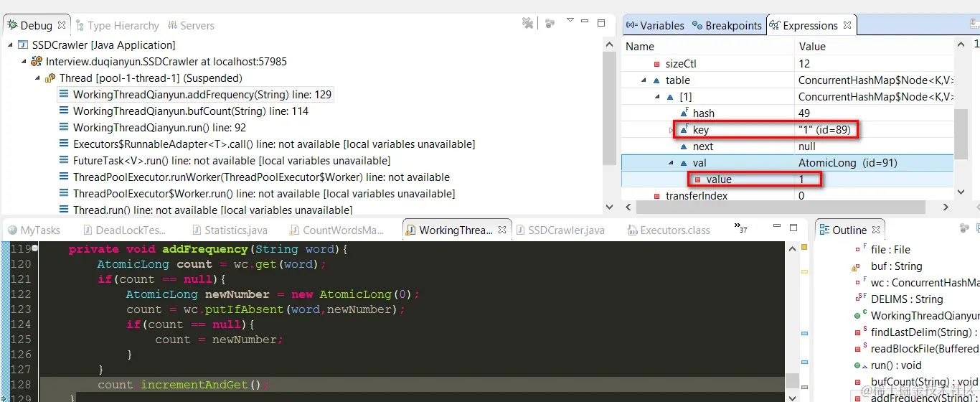Open the Debug view menu triangle
This screenshot has height=402, width=980.
[570, 21]
